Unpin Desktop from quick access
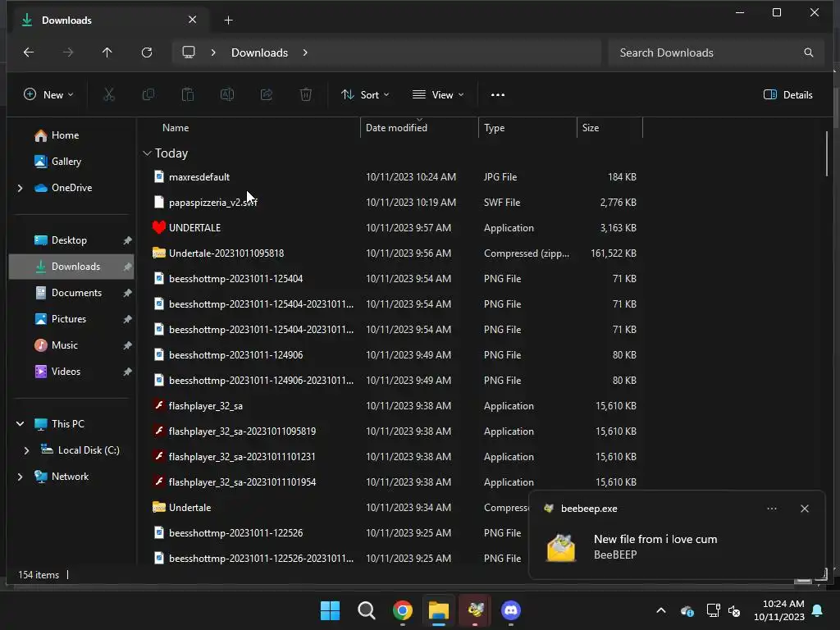 127,240
